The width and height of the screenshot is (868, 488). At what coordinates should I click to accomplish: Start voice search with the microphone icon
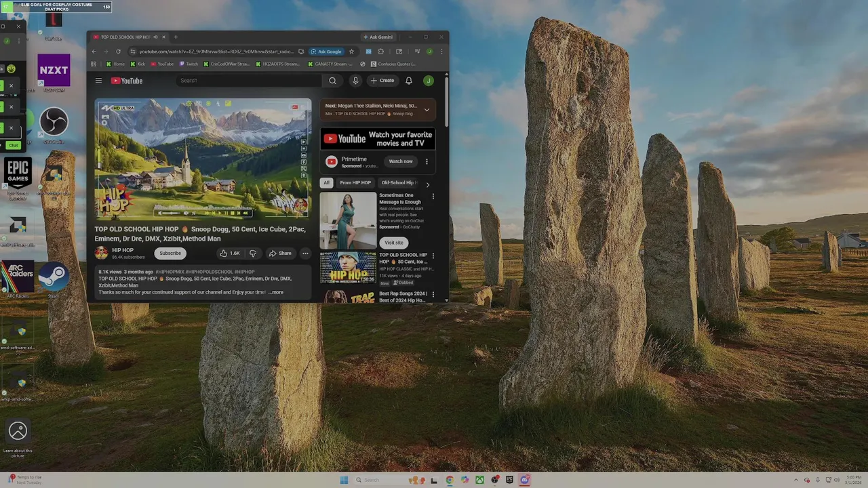pyautogui.click(x=355, y=81)
